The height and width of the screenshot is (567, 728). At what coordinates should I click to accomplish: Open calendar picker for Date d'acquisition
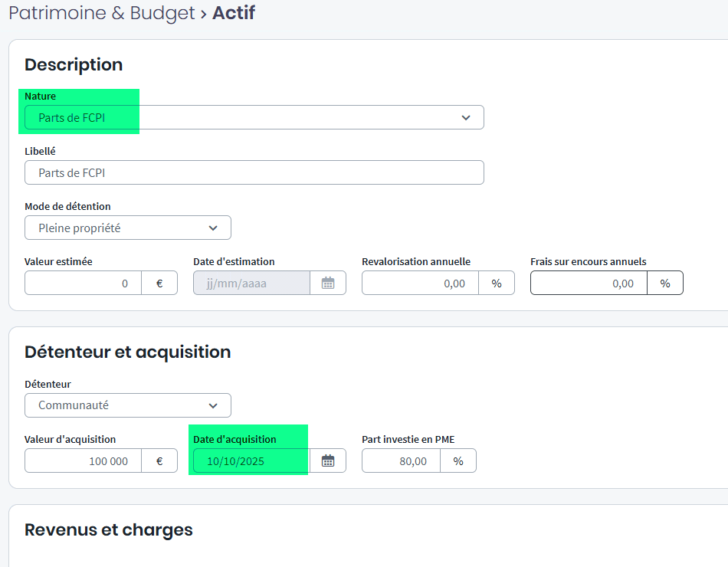[328, 460]
